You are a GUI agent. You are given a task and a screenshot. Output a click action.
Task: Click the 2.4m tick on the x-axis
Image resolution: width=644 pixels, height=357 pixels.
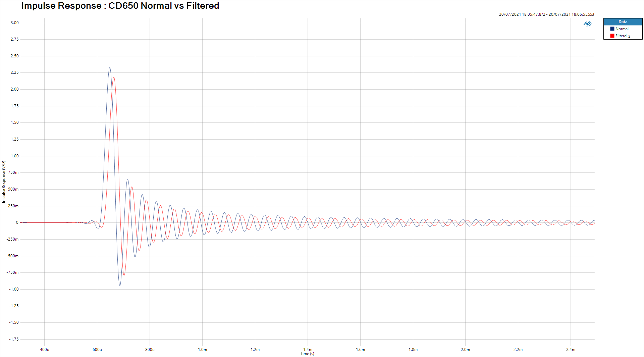571,350
